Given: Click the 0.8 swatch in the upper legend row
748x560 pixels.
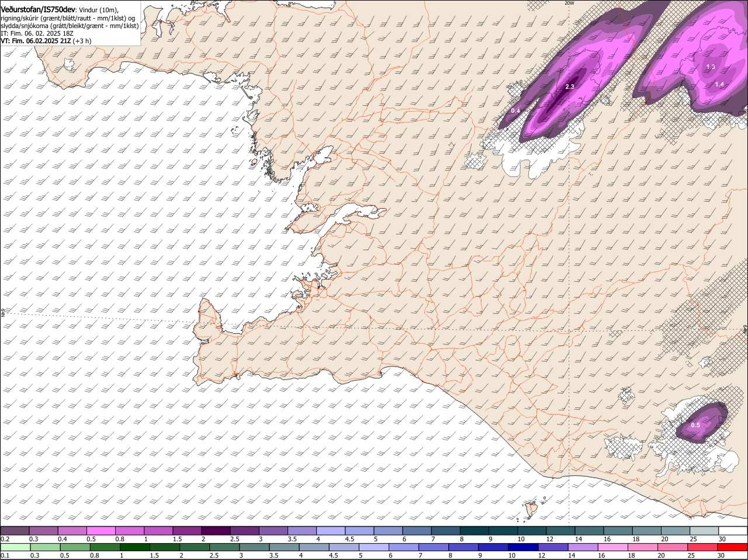Looking at the screenshot, I should click(x=129, y=530).
